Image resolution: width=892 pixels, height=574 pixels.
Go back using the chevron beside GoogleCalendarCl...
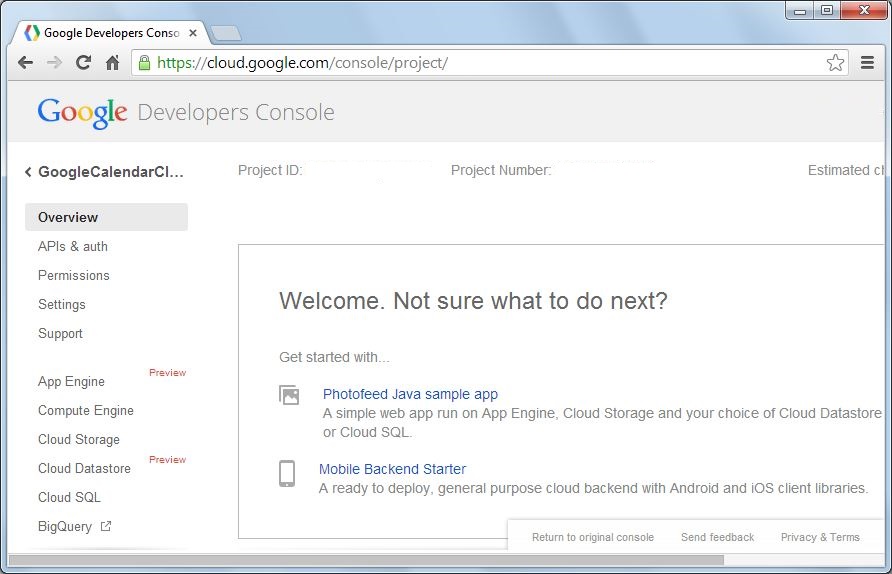click(28, 172)
